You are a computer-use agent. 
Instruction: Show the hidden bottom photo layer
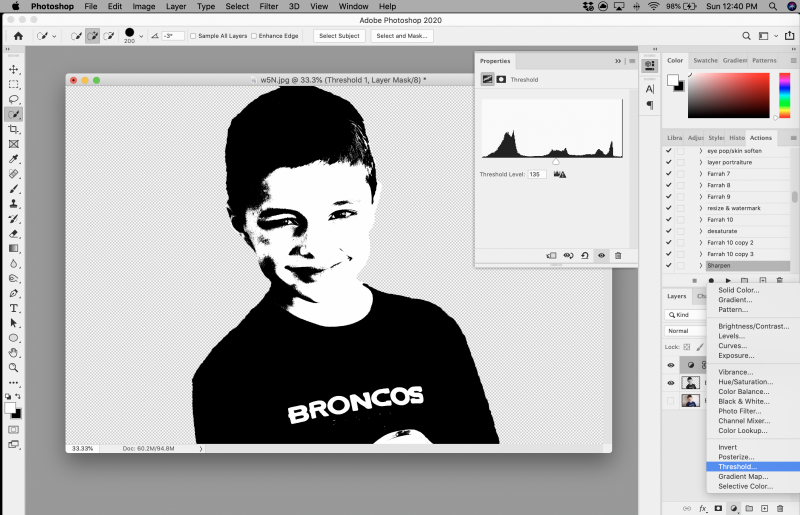[670, 401]
